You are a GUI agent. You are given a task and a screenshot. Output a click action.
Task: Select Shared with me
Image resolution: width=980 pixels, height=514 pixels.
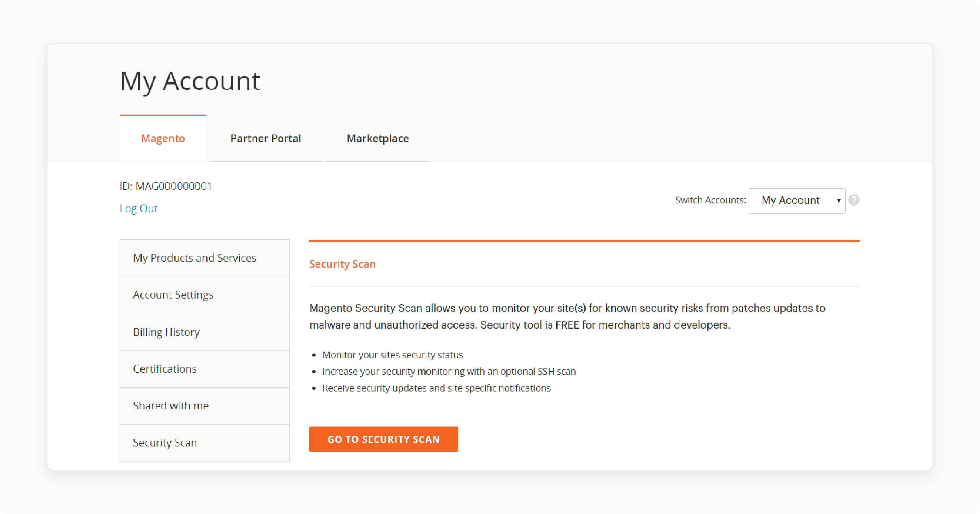click(x=205, y=406)
